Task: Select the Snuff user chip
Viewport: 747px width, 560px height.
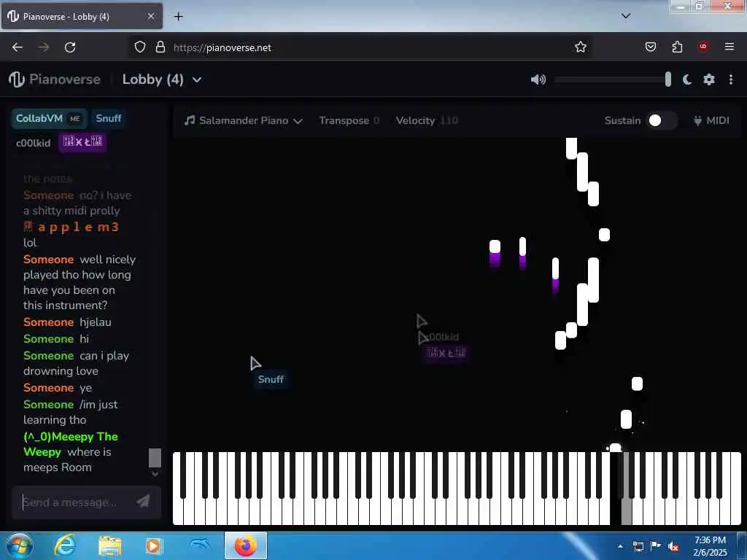Action: click(108, 119)
